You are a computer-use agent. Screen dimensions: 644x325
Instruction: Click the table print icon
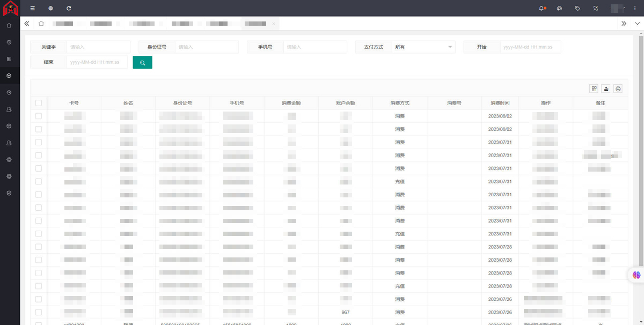[618, 88]
